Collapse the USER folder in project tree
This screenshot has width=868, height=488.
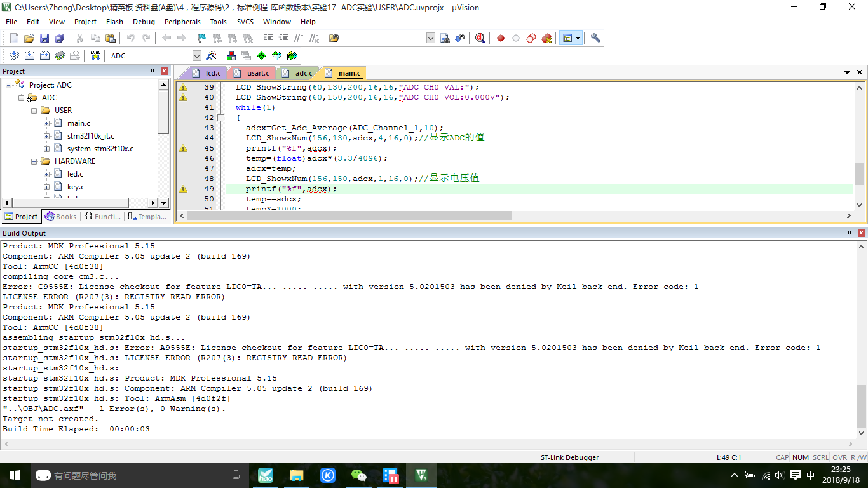coord(34,111)
